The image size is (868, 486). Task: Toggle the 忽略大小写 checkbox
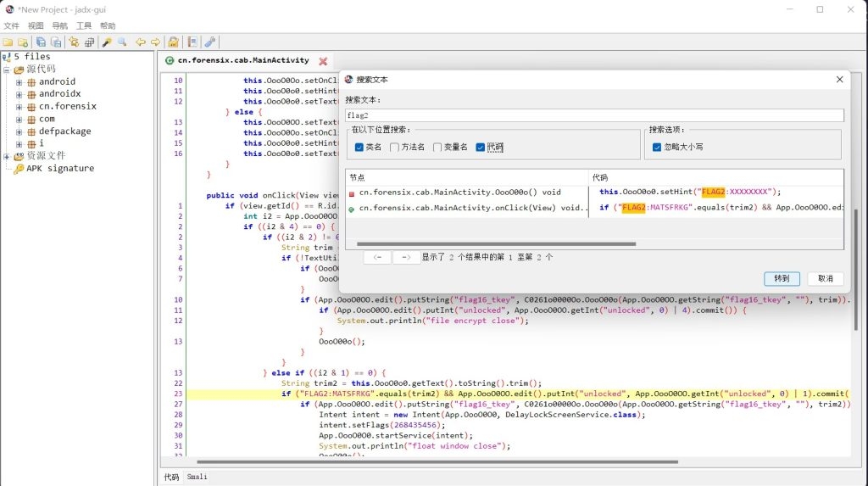(x=658, y=147)
